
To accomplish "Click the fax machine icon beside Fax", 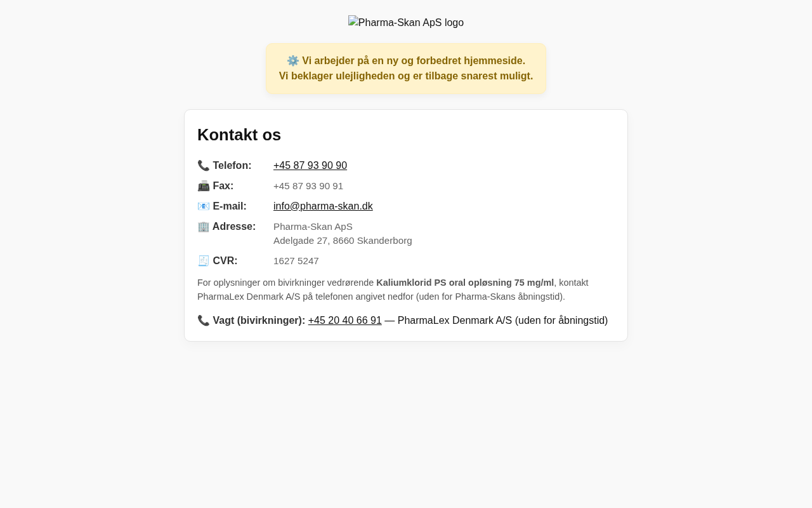I will (x=204, y=186).
